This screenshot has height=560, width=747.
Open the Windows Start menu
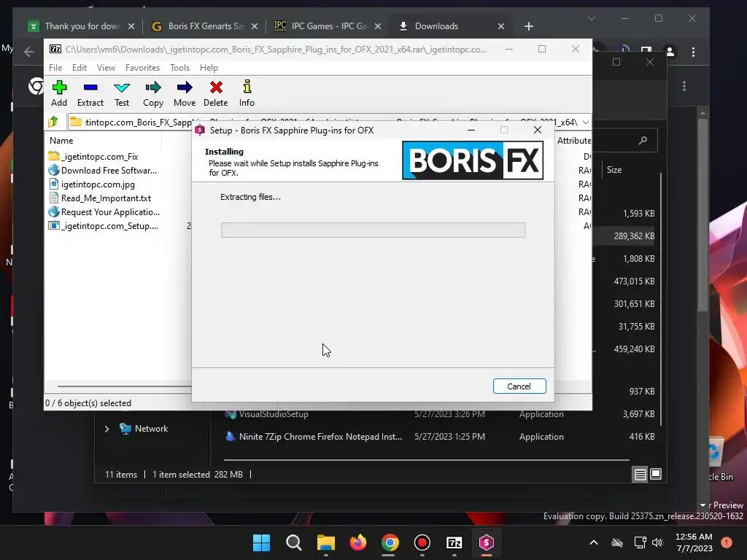point(262,542)
